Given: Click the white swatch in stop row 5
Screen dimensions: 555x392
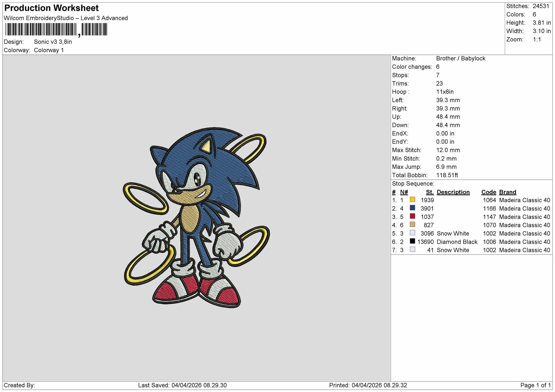Looking at the screenshot, I should 412,233.
